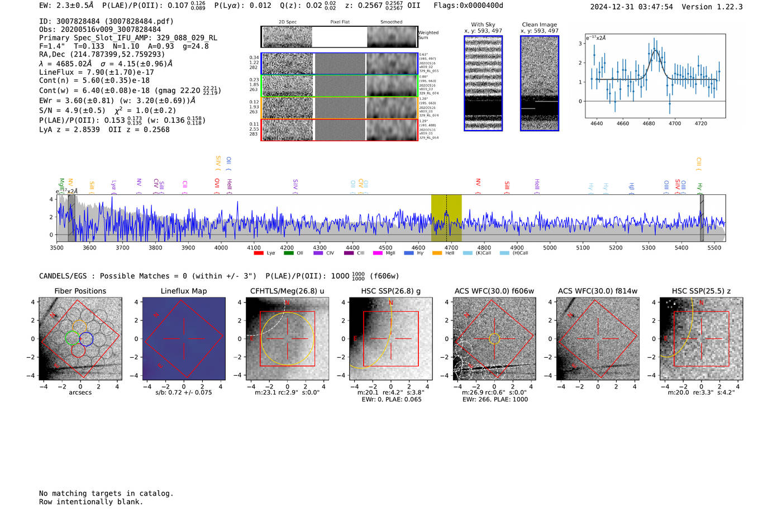The width and height of the screenshot is (782, 532).
Task: Click the magenta MgII legend swatch
Action: (378, 253)
